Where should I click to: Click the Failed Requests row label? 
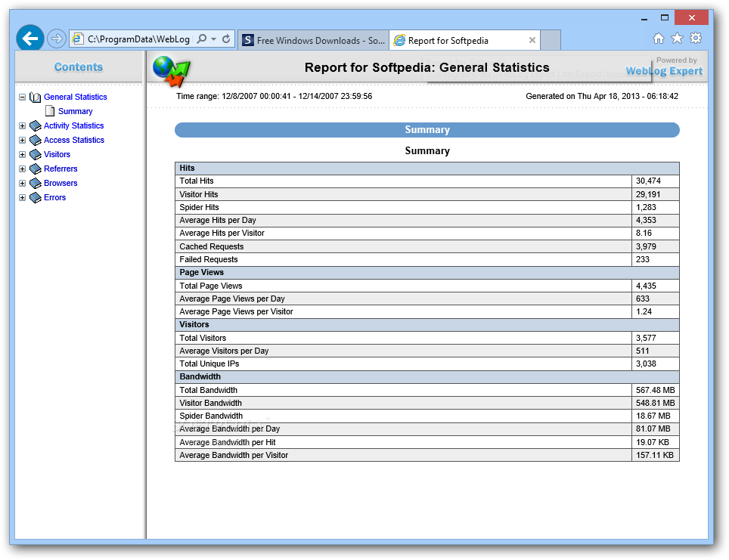(x=208, y=259)
